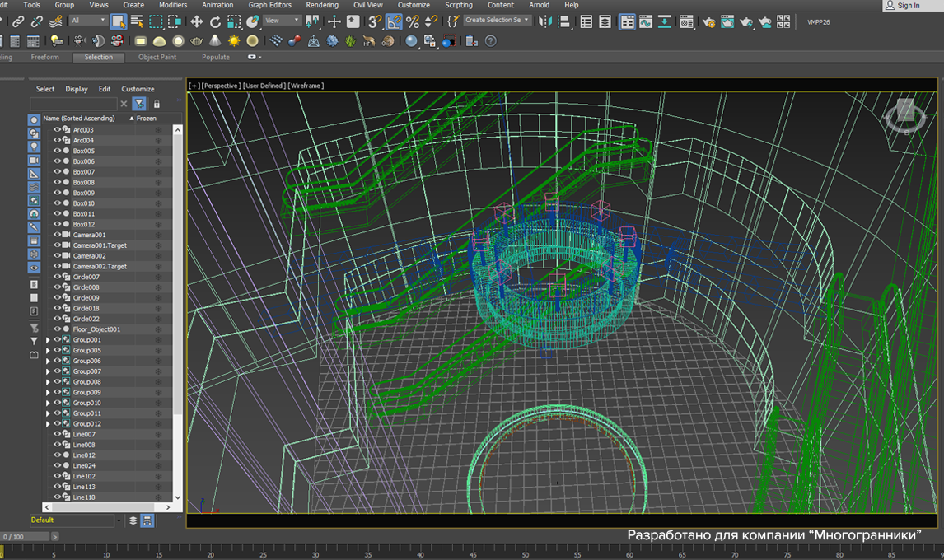Toggle the selection lock padlock icon
This screenshot has height=560, width=944.
[157, 104]
